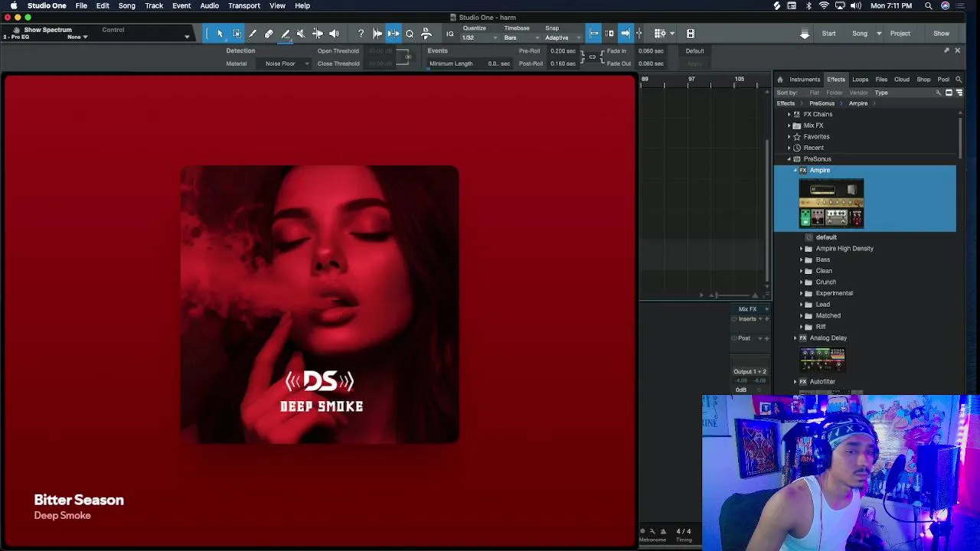
Task: Go to the Start page
Action: click(828, 34)
